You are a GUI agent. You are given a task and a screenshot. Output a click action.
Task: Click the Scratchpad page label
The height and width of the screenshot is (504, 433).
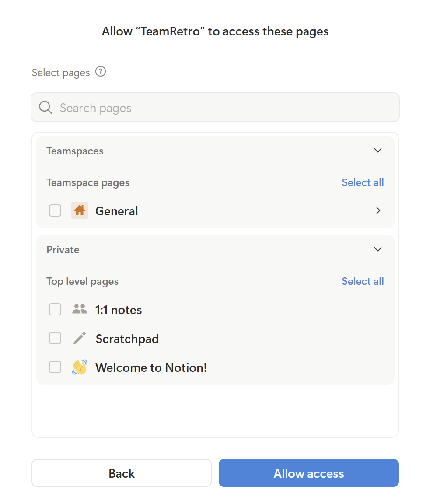[x=127, y=339]
